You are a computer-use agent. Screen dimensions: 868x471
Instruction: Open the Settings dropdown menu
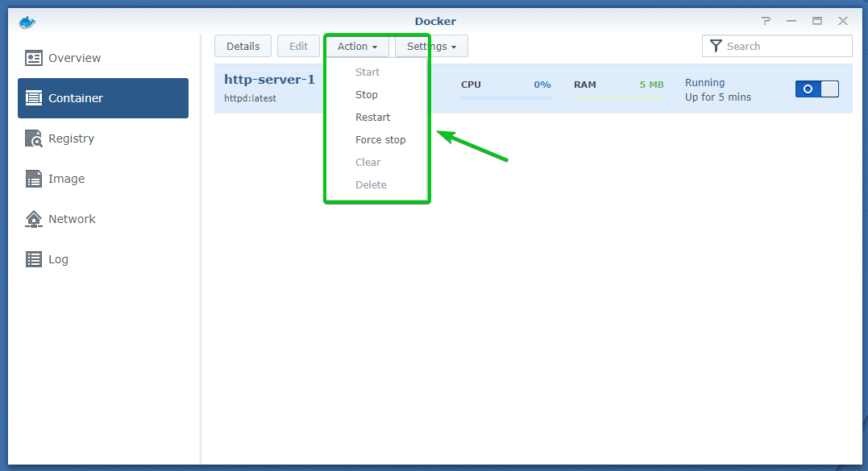click(431, 47)
